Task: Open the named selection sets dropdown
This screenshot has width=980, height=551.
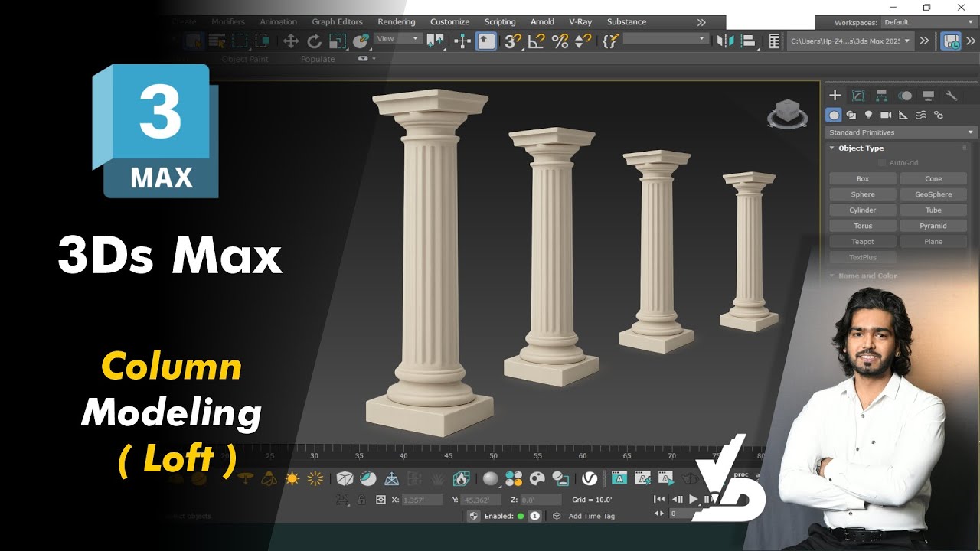Action: [665, 38]
